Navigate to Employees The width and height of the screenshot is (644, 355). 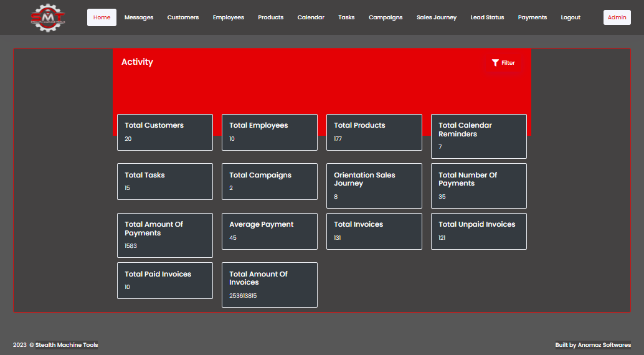pos(229,17)
